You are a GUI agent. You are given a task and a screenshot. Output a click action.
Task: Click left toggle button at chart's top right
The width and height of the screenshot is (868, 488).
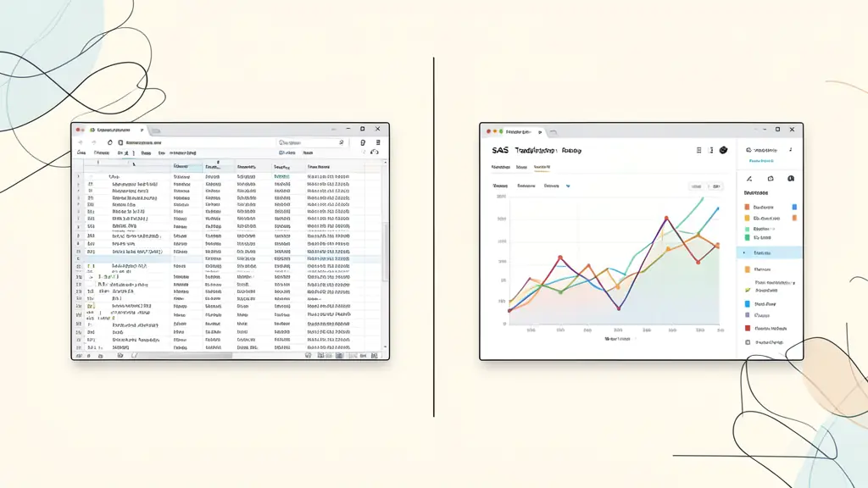tap(697, 186)
